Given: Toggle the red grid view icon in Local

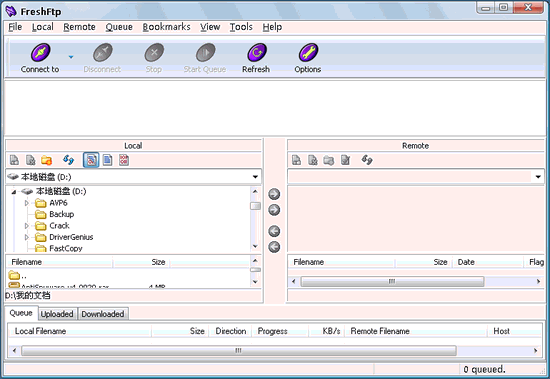Looking at the screenshot, I should point(124,160).
